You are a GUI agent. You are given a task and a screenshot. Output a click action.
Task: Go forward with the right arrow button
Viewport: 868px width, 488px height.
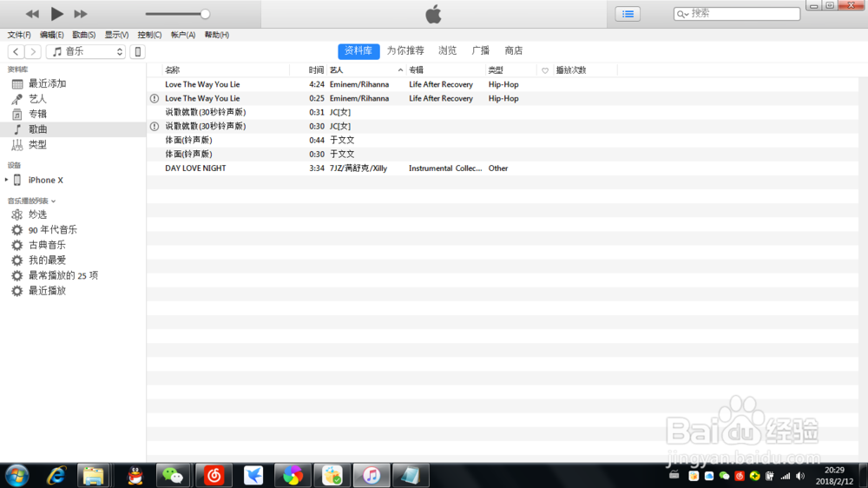click(x=33, y=51)
